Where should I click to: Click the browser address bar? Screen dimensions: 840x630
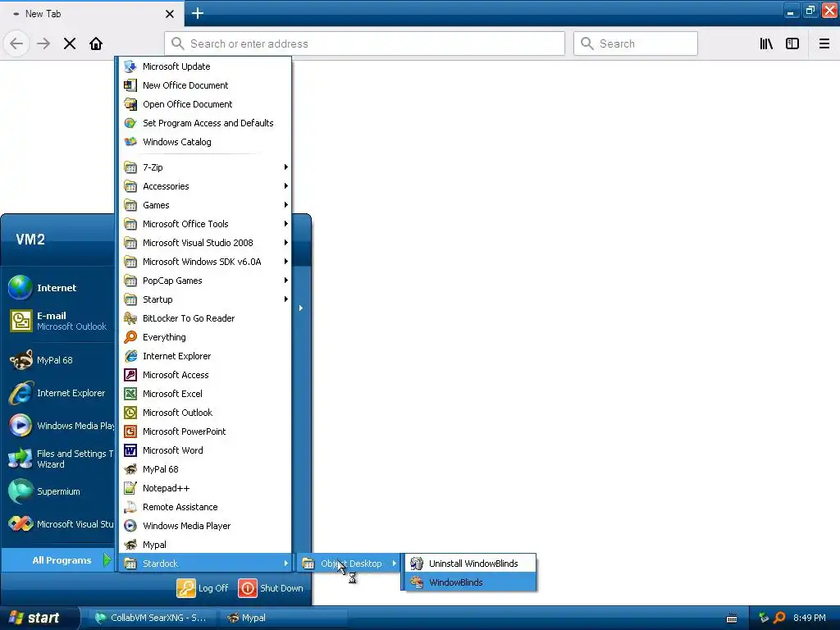coord(364,44)
